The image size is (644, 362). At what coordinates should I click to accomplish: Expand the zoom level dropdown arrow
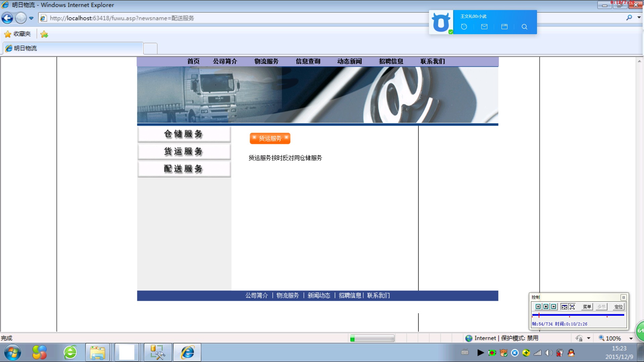(631, 339)
